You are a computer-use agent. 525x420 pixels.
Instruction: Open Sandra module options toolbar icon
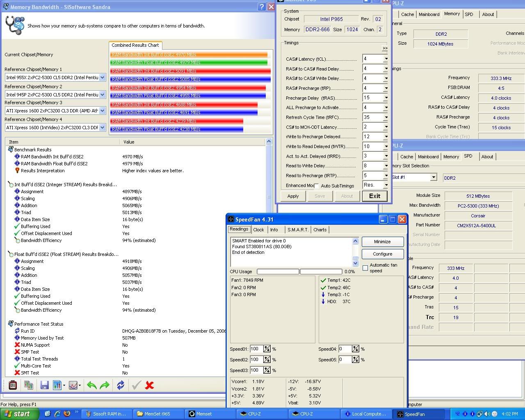(13, 385)
